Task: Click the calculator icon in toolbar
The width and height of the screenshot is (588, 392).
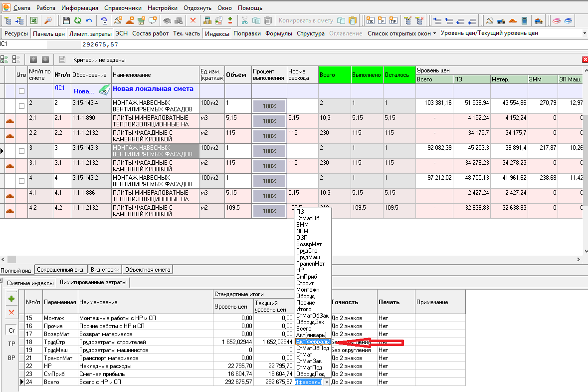Action: (x=524, y=20)
